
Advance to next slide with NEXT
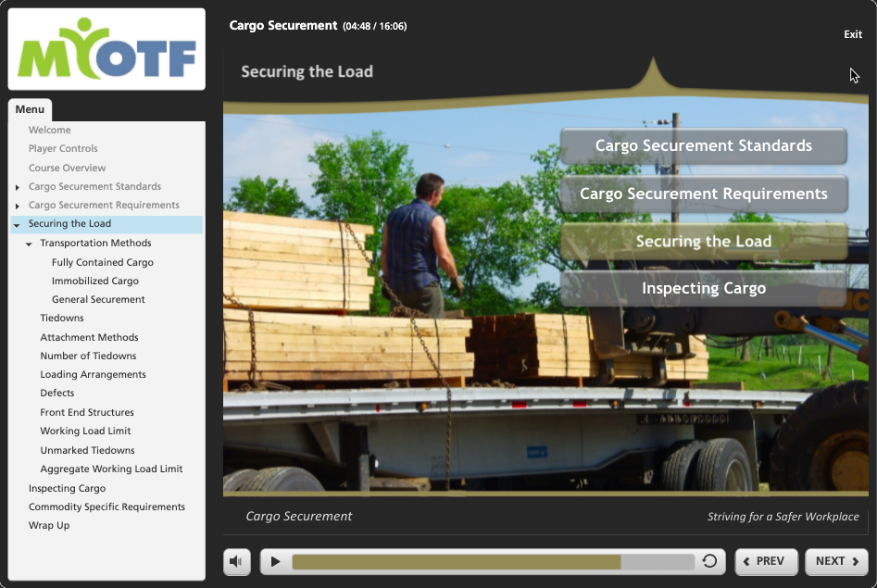point(836,561)
